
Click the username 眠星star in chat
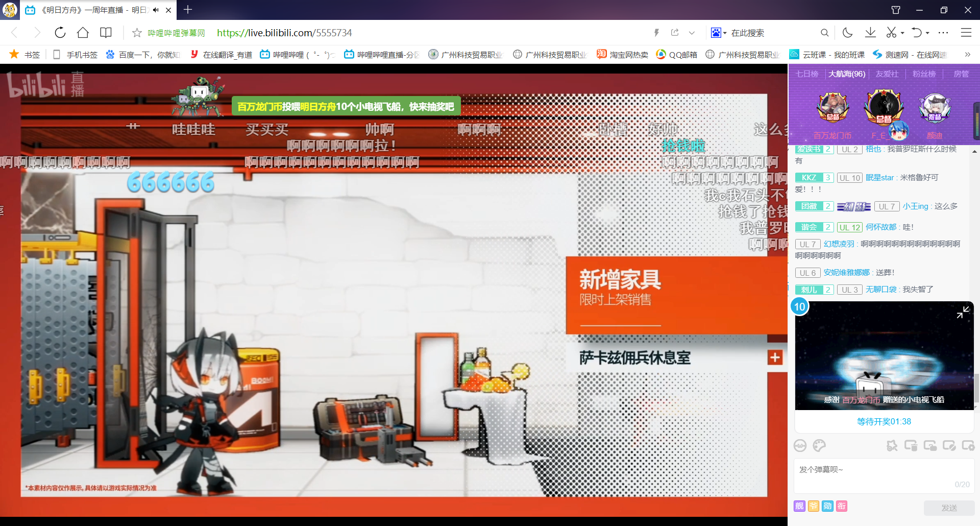[x=879, y=178]
